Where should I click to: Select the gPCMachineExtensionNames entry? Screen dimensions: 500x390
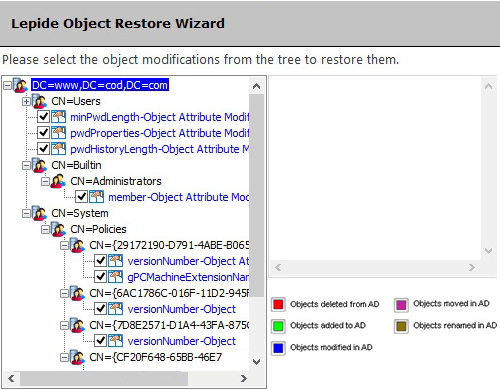coord(188,277)
